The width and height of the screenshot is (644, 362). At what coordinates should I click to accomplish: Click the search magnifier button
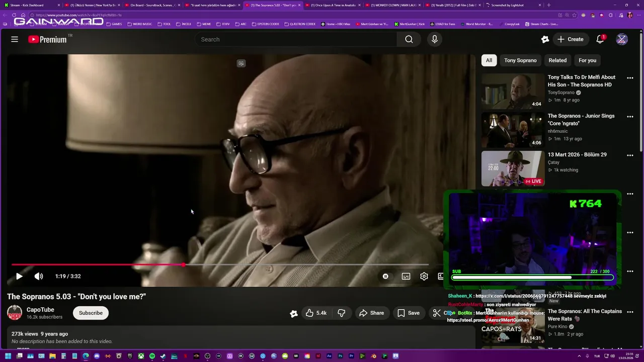[x=409, y=39]
